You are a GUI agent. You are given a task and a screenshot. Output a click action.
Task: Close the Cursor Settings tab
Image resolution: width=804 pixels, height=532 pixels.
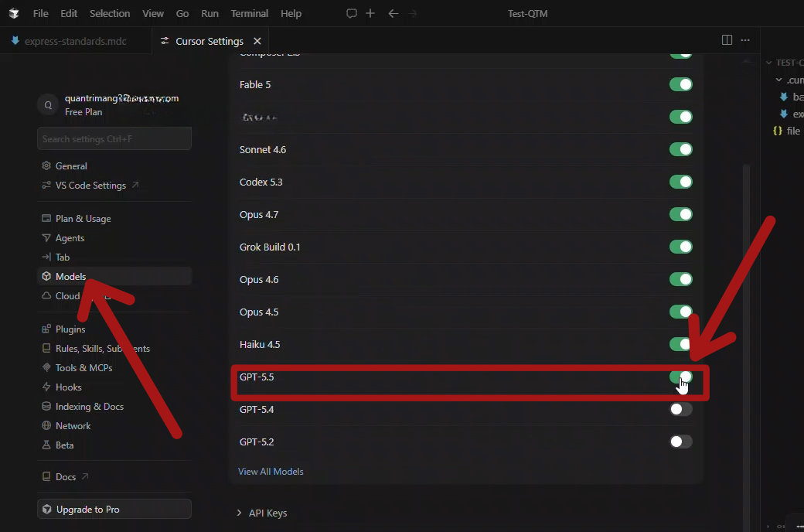coord(257,41)
